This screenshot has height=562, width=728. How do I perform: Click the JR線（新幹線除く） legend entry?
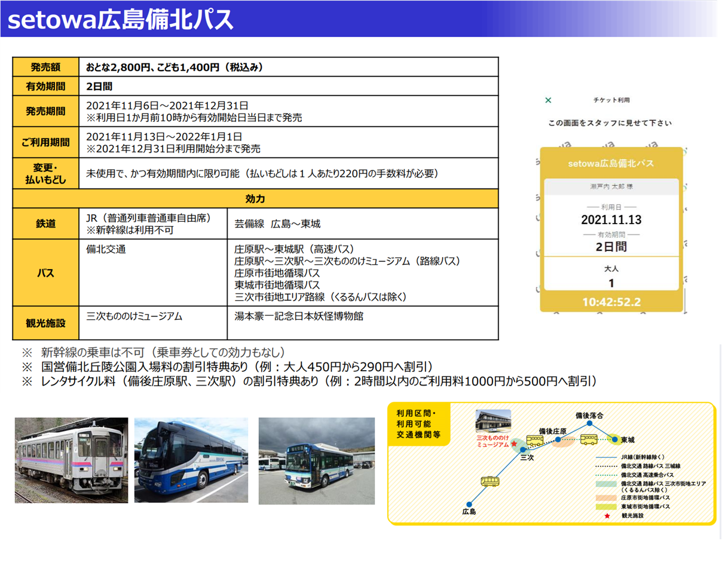click(643, 457)
